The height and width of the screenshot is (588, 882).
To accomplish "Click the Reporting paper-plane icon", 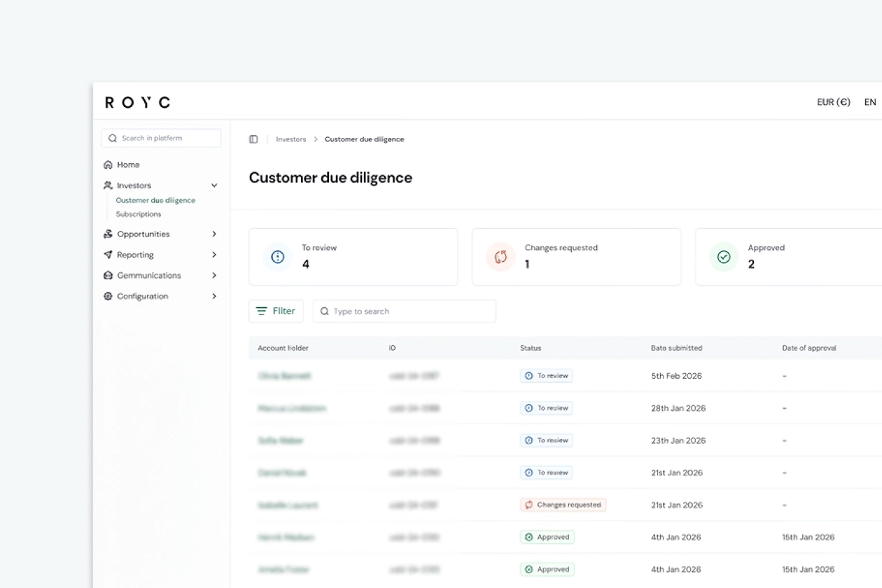I will coord(108,255).
